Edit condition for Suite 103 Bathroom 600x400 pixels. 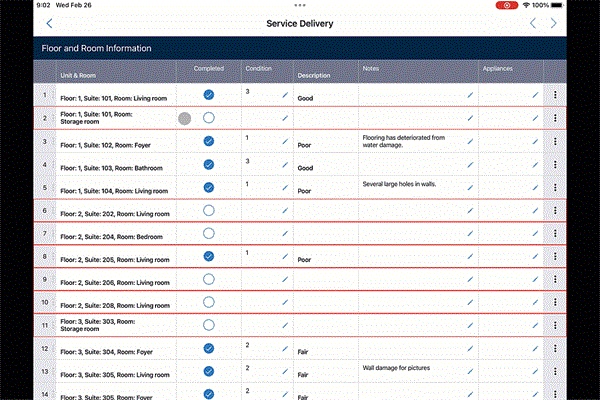click(x=285, y=165)
